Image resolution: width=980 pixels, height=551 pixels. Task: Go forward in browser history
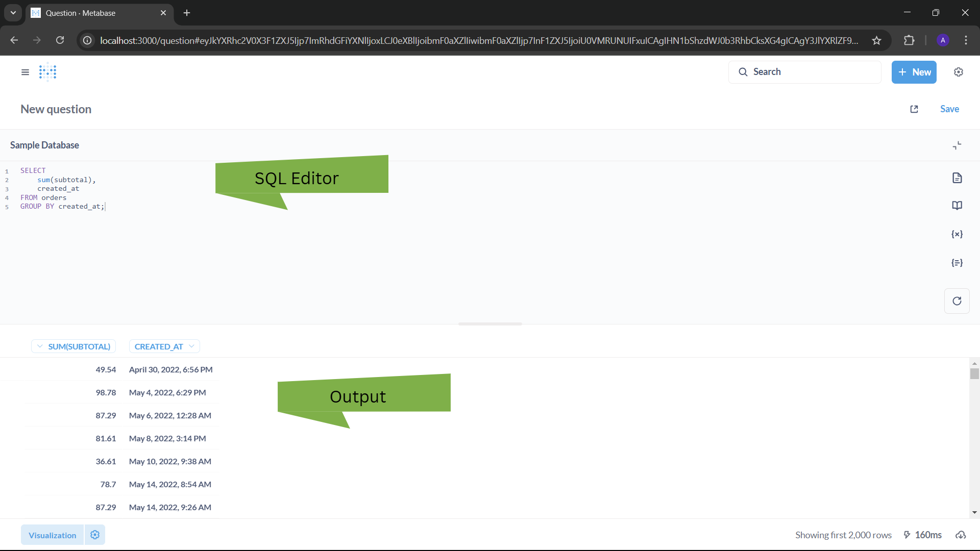37,40
